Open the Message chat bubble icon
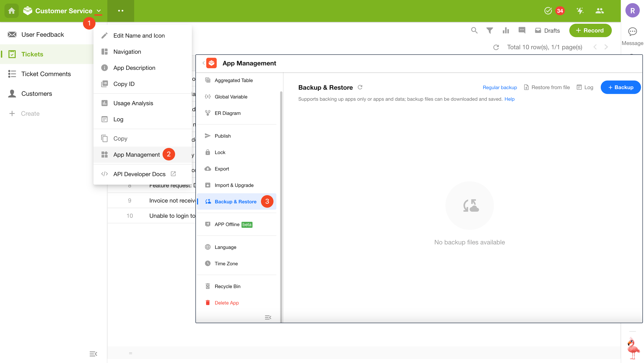644x363 pixels. coord(632,32)
